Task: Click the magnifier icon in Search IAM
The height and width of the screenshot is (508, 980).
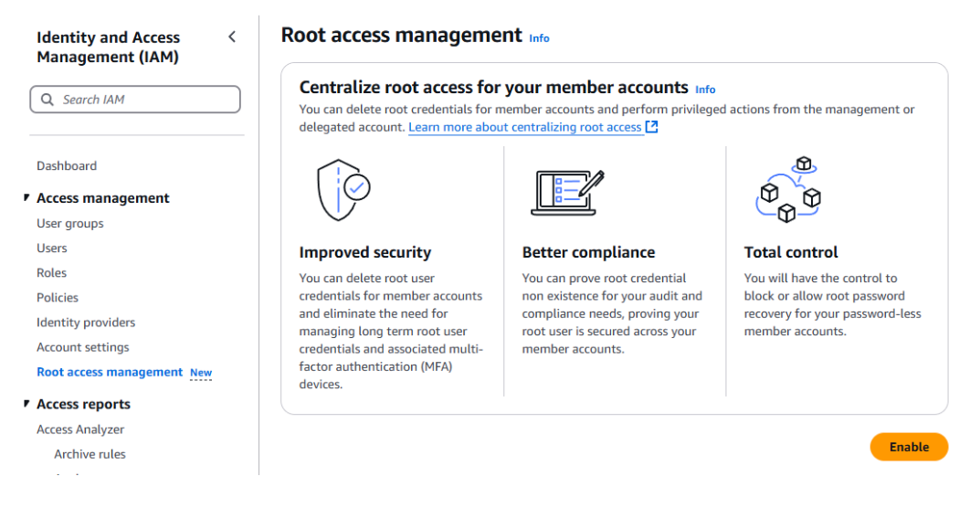Action: pyautogui.click(x=47, y=100)
